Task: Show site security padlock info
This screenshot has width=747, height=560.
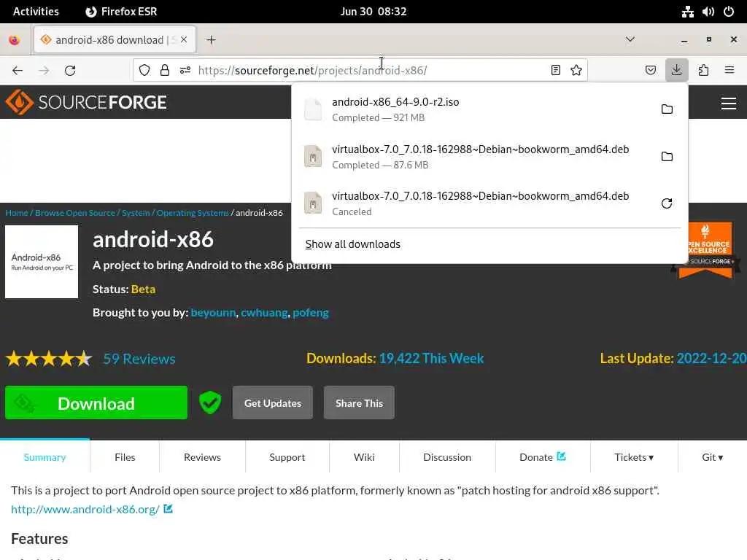Action: (165, 71)
